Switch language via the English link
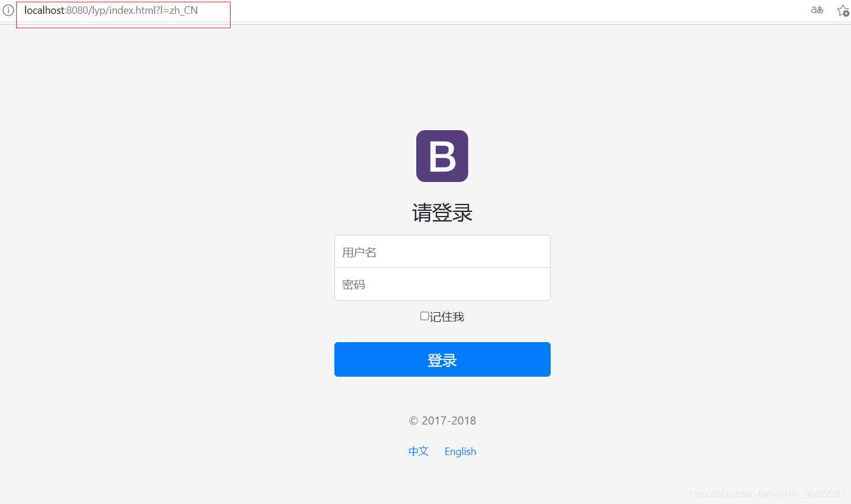The width and height of the screenshot is (851, 504). coord(460,452)
